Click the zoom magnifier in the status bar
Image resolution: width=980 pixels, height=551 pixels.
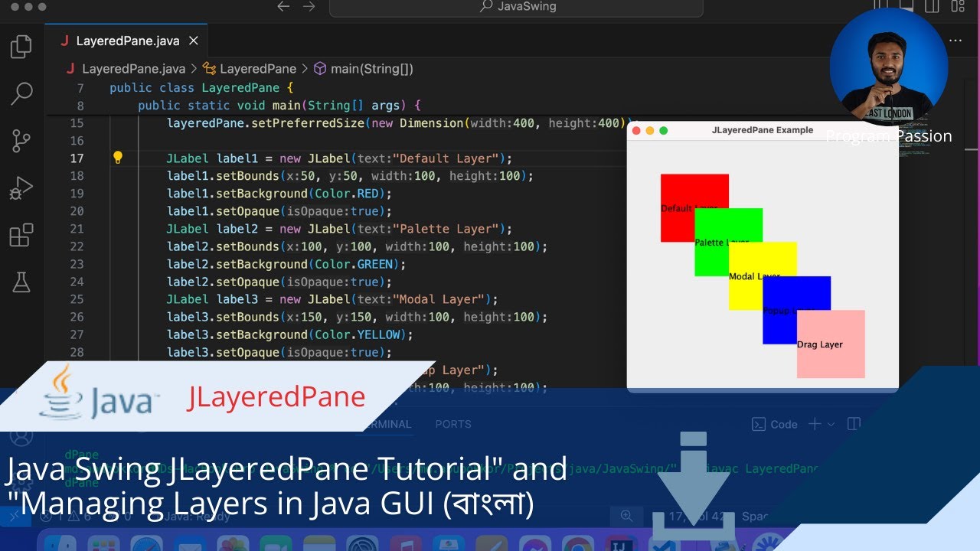(627, 516)
